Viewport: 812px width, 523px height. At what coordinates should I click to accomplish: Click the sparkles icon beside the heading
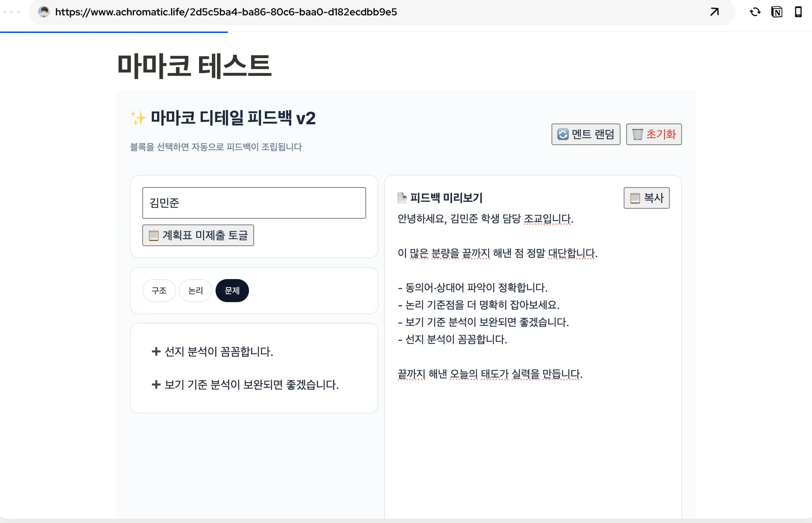point(138,118)
